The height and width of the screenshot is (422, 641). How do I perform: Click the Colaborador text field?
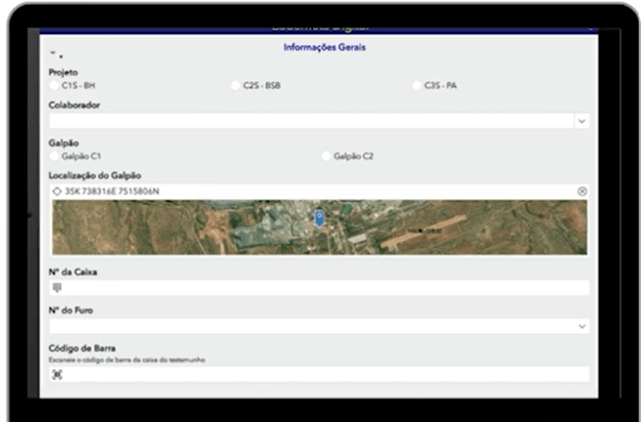(x=300, y=121)
